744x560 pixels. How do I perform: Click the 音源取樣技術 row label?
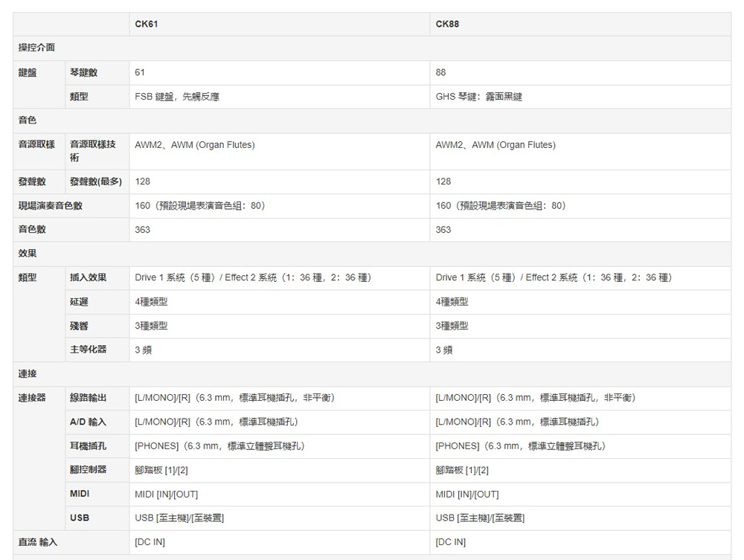coord(92,151)
